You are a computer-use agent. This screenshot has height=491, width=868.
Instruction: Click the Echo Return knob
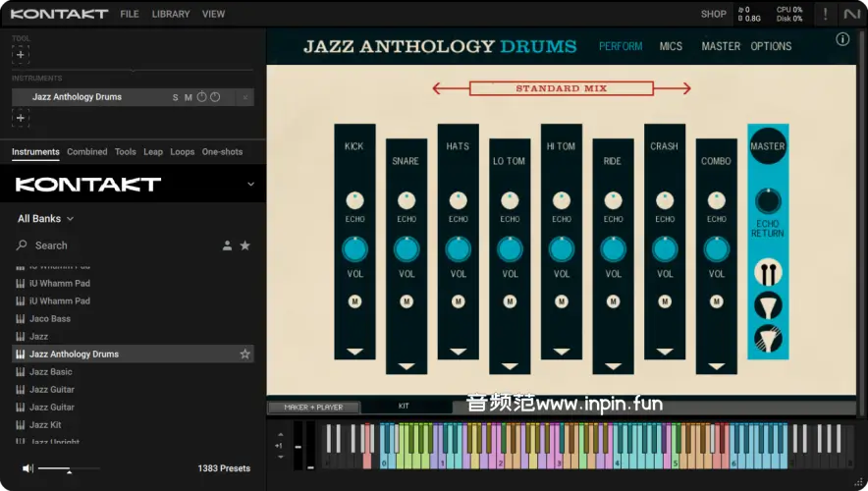[768, 201]
